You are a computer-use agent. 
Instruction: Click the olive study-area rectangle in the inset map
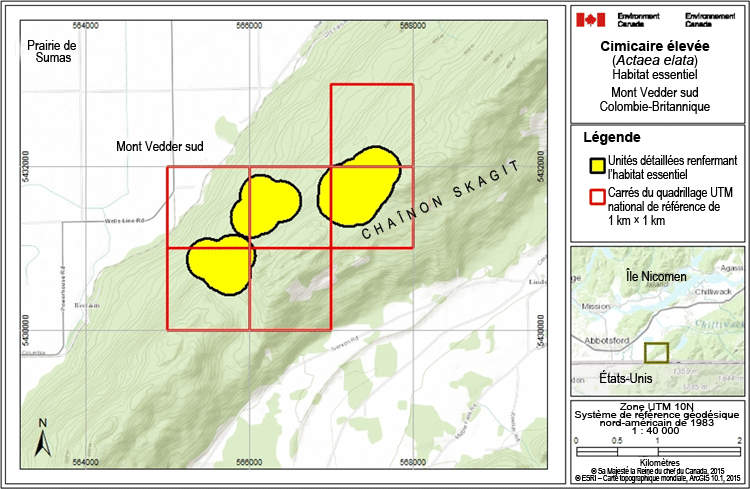(x=656, y=353)
